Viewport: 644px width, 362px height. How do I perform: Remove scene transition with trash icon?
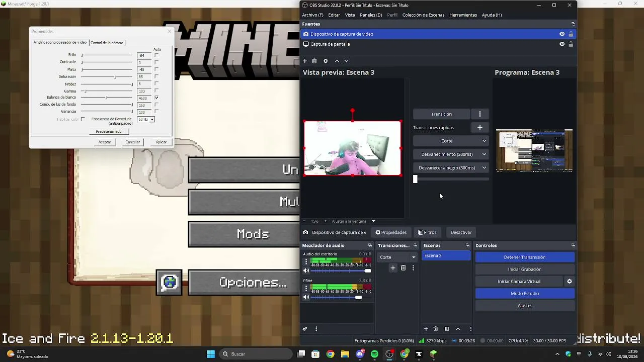[x=403, y=268]
